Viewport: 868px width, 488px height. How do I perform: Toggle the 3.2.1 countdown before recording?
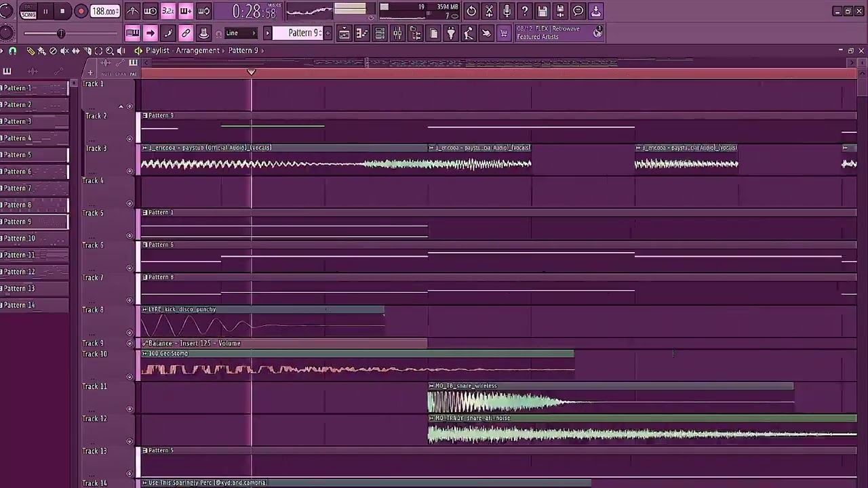point(167,11)
